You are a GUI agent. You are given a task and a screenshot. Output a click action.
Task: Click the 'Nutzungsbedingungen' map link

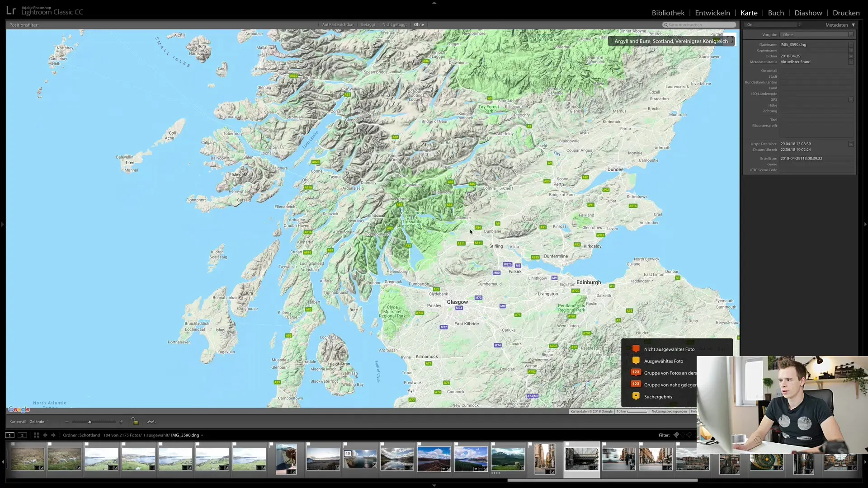coord(669,412)
